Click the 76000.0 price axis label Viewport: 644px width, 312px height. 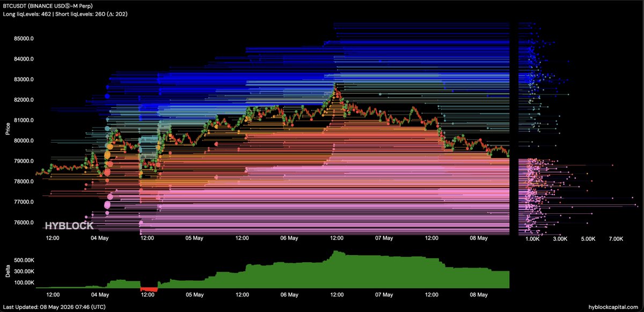coord(24,222)
